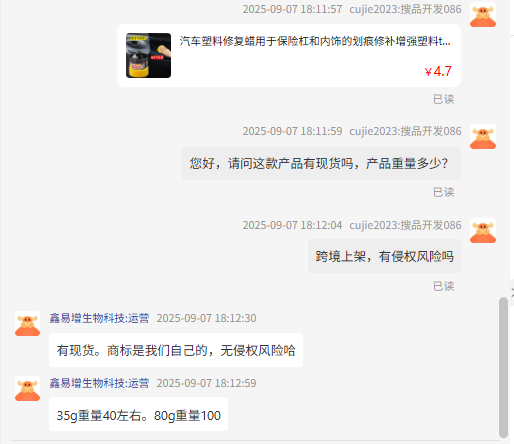Click 已读 status under product card

(x=443, y=99)
